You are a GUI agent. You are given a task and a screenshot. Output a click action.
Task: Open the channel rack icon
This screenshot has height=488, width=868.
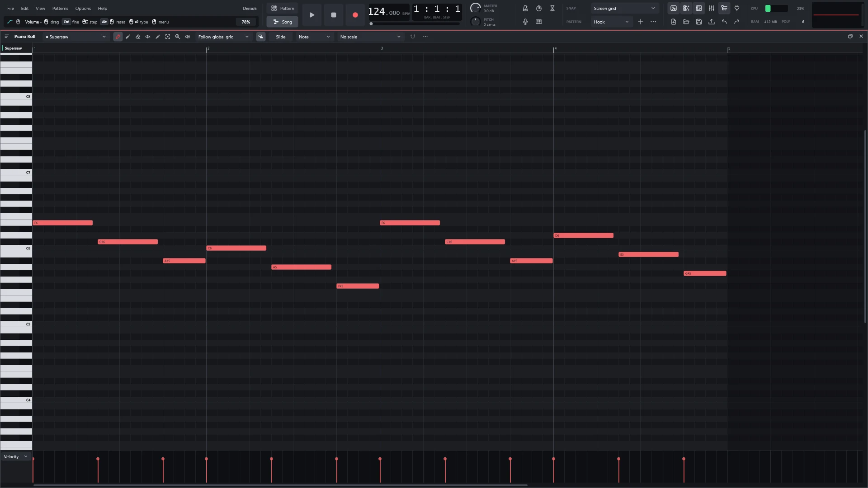(x=686, y=8)
